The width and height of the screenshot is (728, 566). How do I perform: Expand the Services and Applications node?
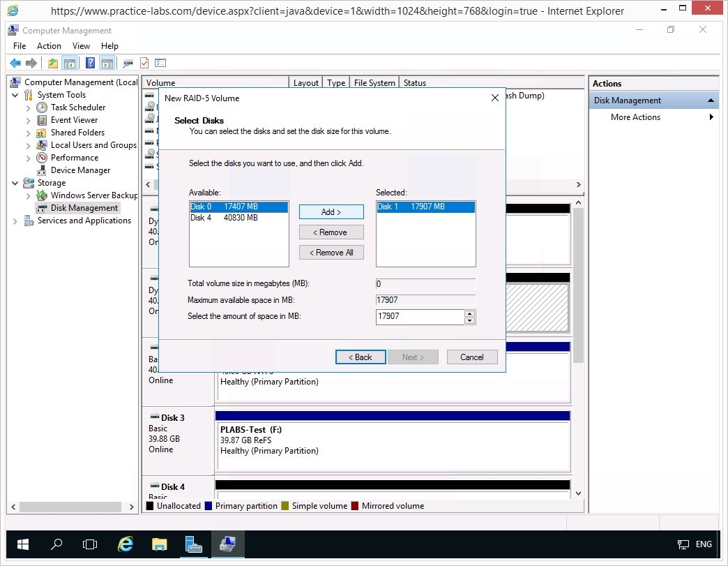(16, 221)
